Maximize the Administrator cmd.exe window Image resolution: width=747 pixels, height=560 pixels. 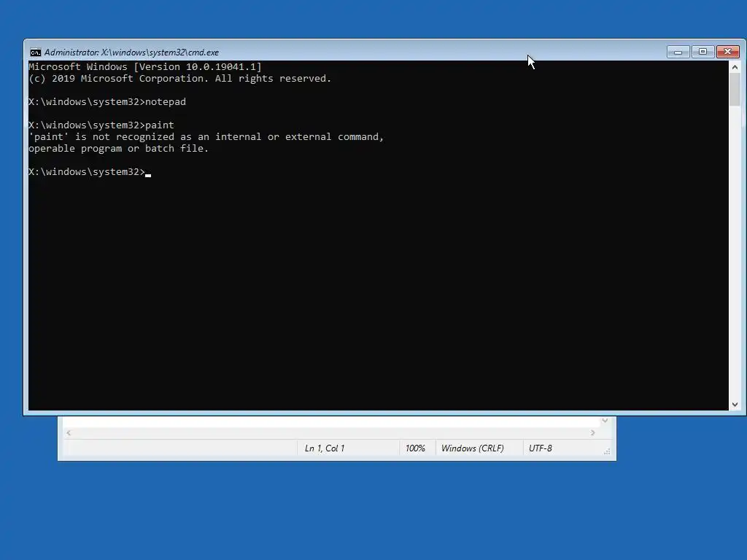[x=703, y=52]
